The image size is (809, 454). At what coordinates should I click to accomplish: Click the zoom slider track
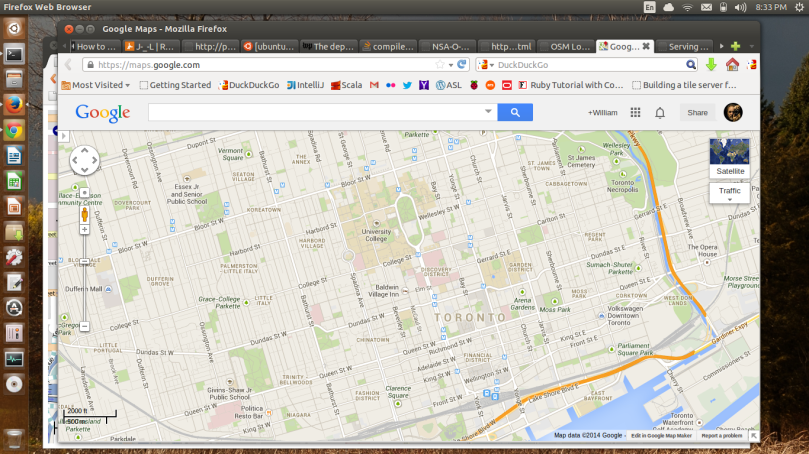(x=85, y=279)
